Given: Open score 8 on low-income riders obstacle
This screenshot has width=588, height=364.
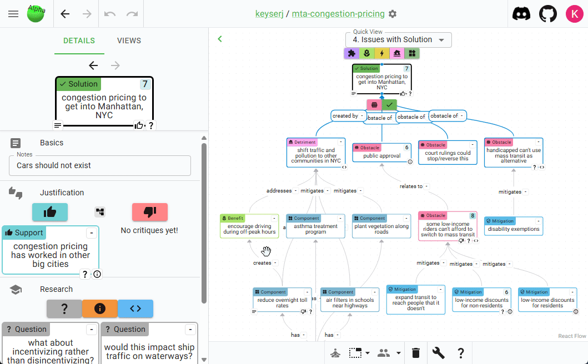Looking at the screenshot, I should tap(473, 215).
